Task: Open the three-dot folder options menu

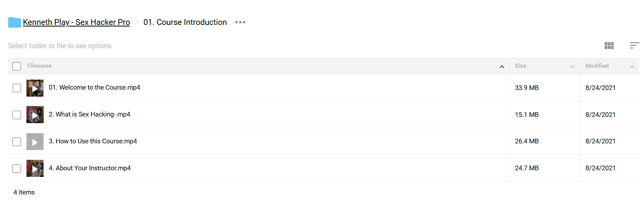Action: coord(240,22)
